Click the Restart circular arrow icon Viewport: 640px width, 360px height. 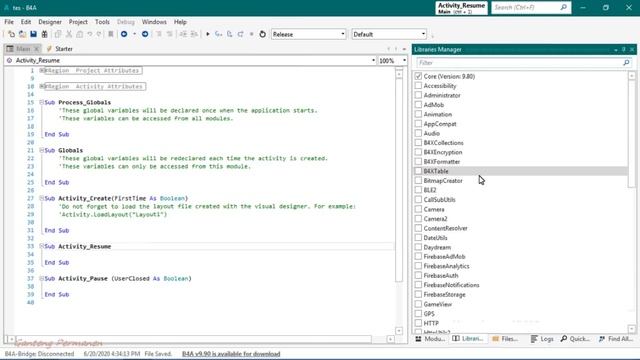[262, 34]
